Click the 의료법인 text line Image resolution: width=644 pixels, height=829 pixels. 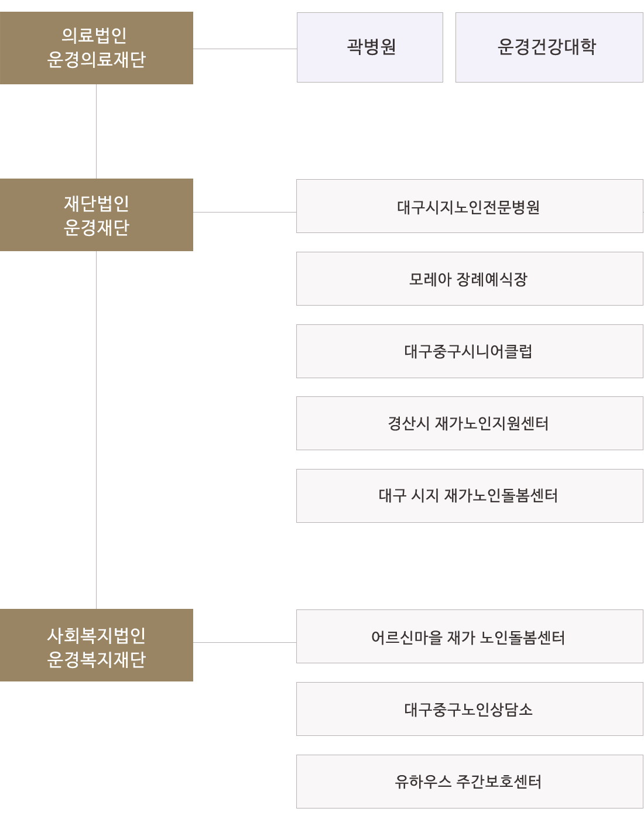(94, 35)
